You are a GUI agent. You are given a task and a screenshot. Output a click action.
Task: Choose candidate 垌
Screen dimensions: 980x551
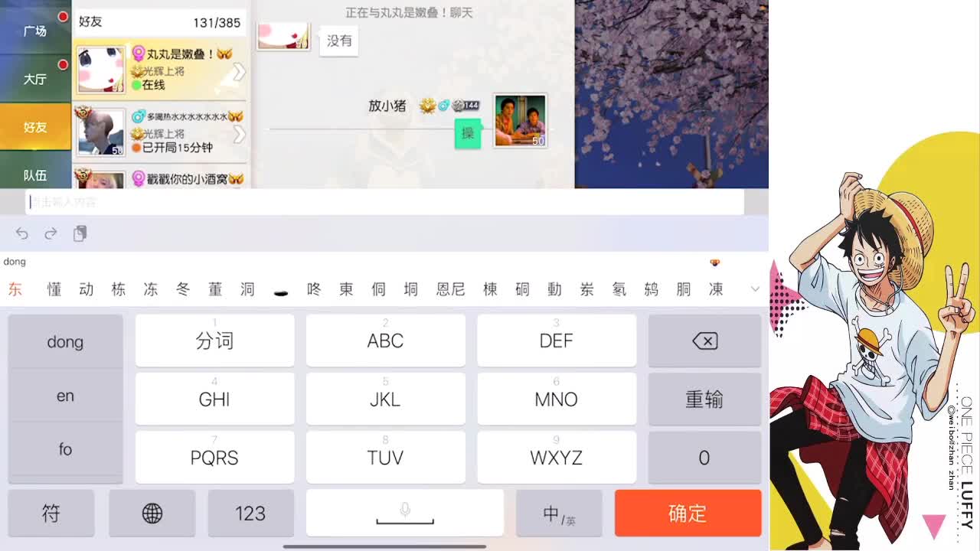click(x=411, y=289)
